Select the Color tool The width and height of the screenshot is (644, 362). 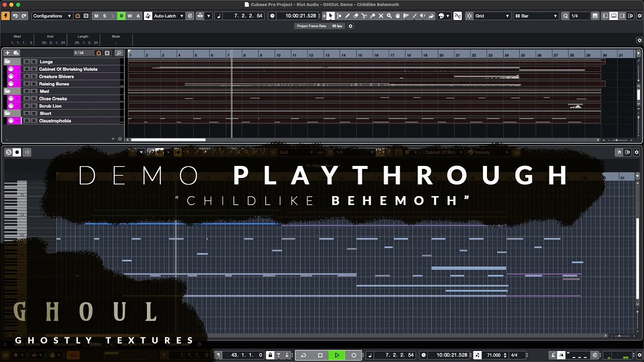431,16
